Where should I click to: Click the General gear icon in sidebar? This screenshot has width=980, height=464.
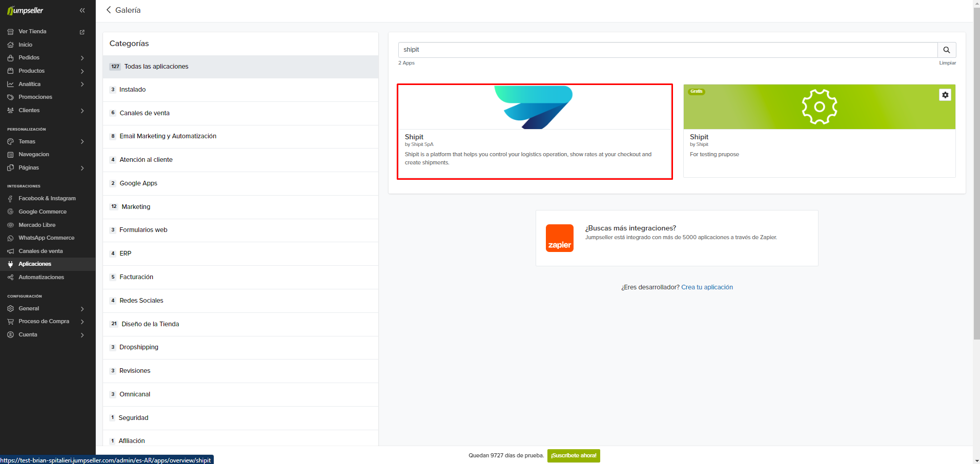[10, 309]
